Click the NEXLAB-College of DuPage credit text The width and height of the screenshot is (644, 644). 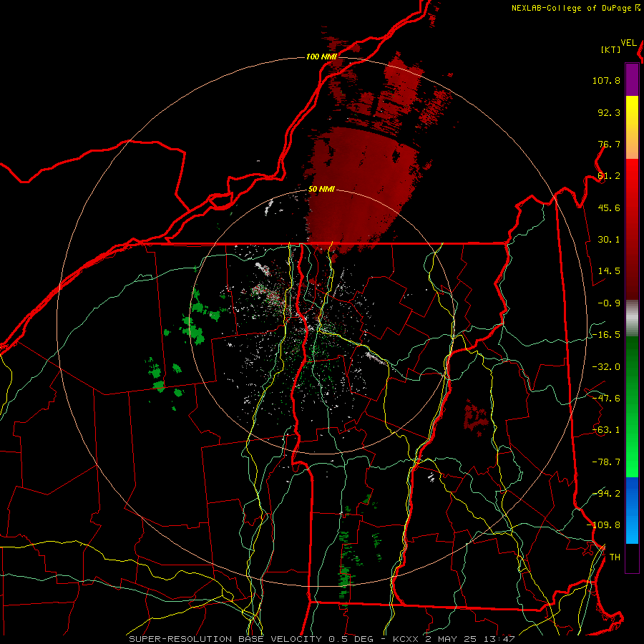(x=575, y=8)
